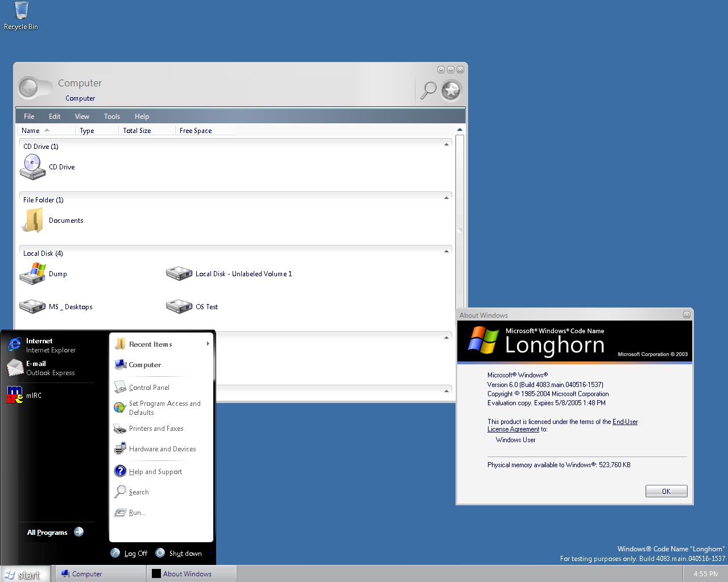Screen dimensions: 728x582
Task: Open Search from the Start menu
Action: point(132,492)
